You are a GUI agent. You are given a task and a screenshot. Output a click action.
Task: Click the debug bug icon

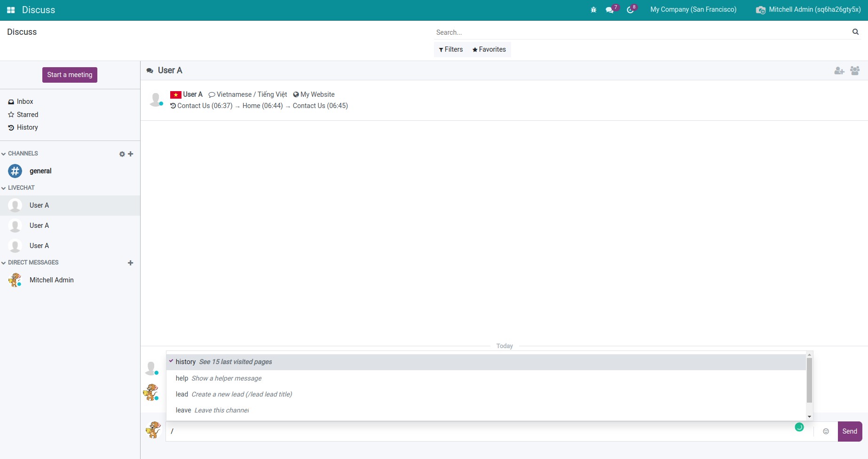coord(593,10)
